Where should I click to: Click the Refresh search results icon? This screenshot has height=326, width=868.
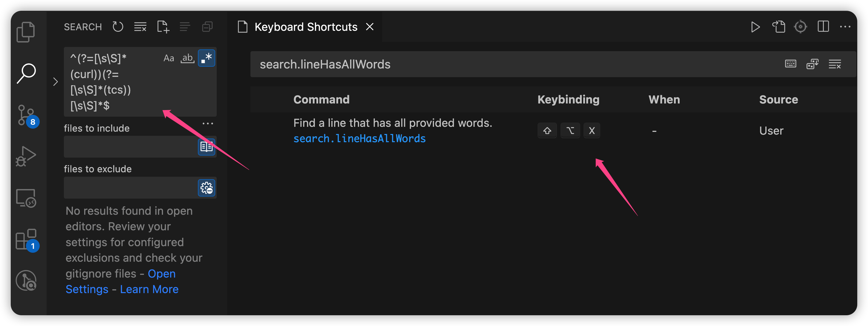click(x=118, y=27)
